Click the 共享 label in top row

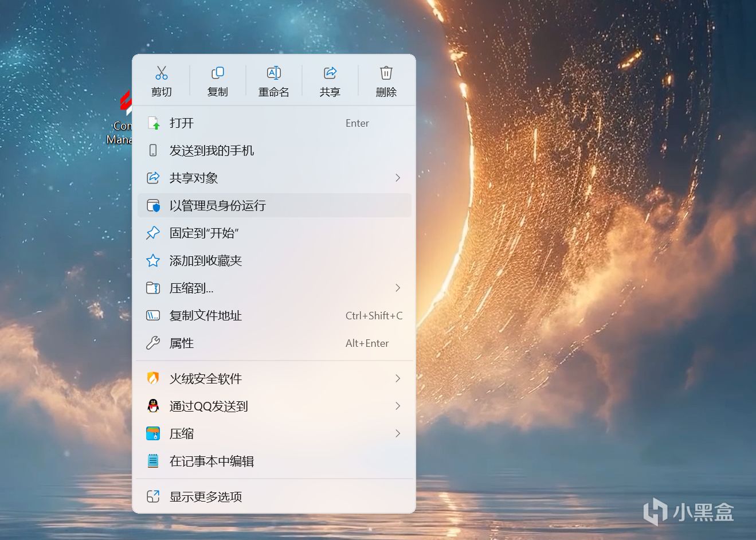coord(330,92)
